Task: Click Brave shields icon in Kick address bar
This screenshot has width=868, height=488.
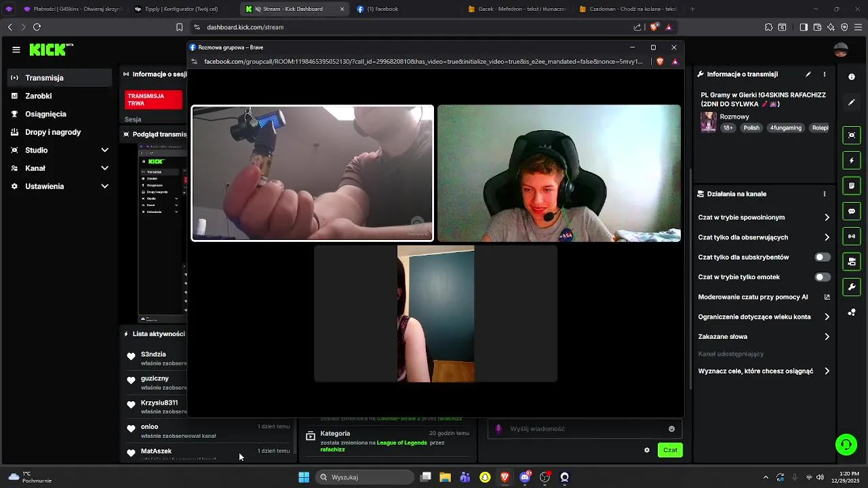Action: click(x=654, y=27)
